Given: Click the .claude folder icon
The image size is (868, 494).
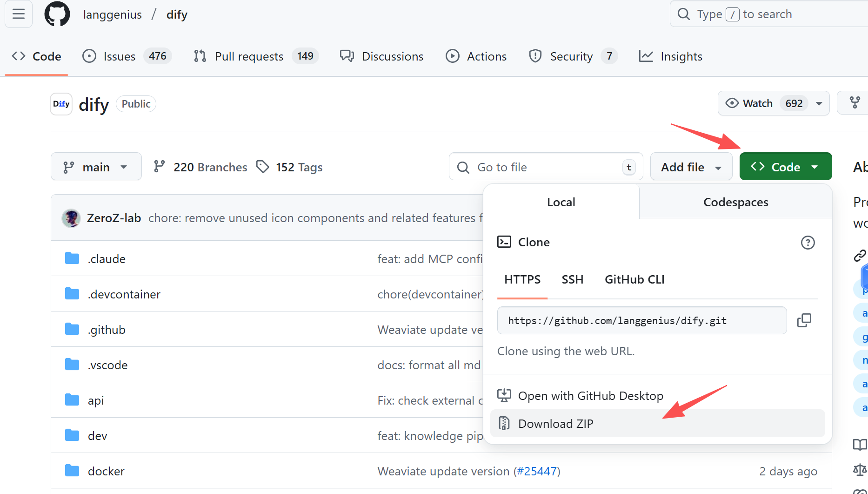Looking at the screenshot, I should 72,258.
